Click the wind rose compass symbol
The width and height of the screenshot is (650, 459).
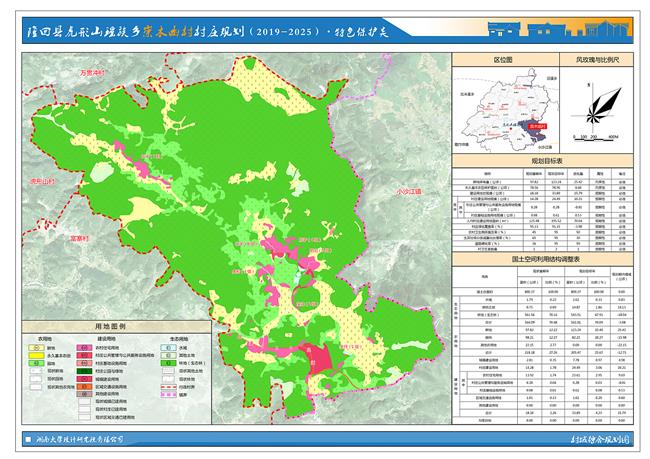click(x=602, y=104)
